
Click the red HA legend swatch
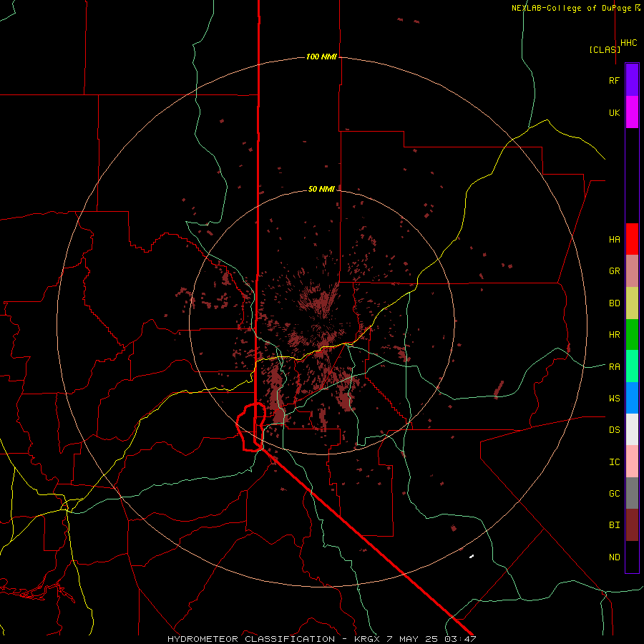[632, 239]
